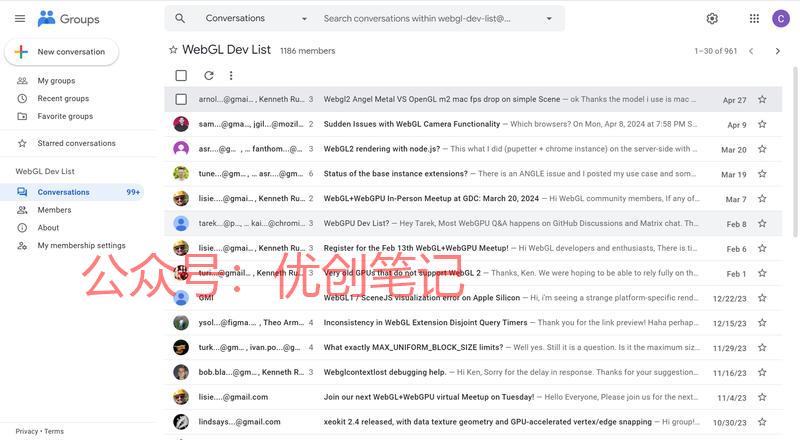
Task: Click the WebGL Dev List sidebar heading
Action: point(45,172)
